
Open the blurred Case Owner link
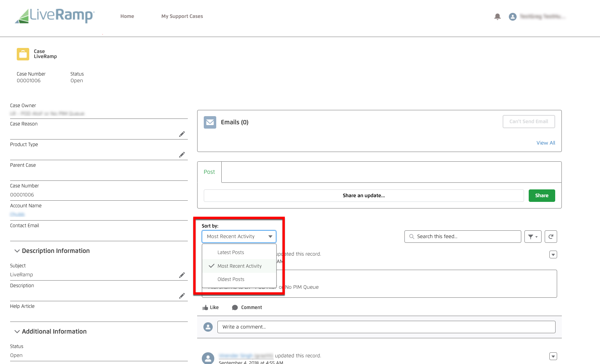coord(47,114)
